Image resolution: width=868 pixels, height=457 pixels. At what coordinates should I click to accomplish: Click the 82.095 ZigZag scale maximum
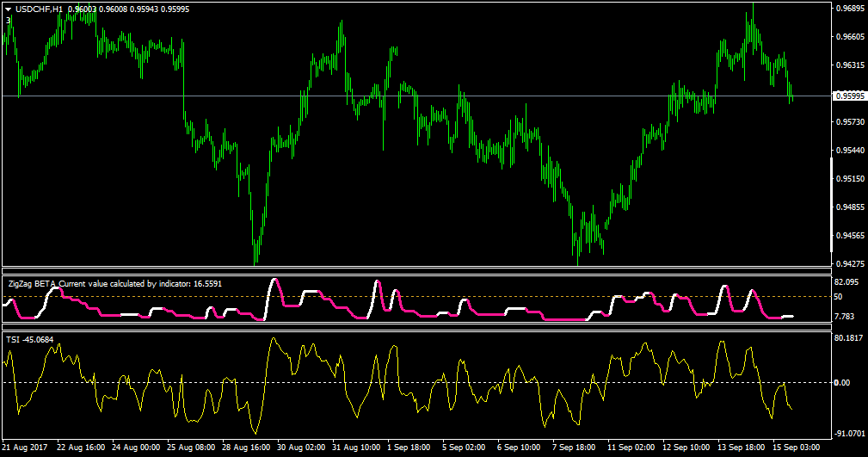(846, 282)
